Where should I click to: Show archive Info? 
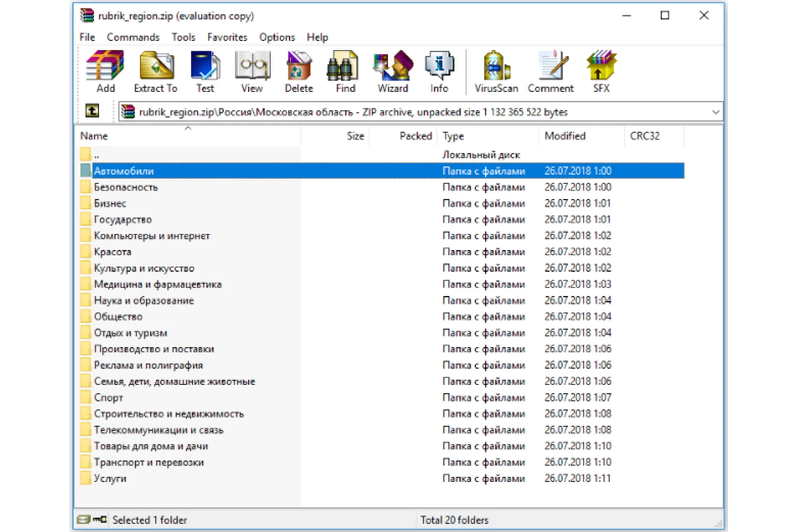pyautogui.click(x=439, y=71)
